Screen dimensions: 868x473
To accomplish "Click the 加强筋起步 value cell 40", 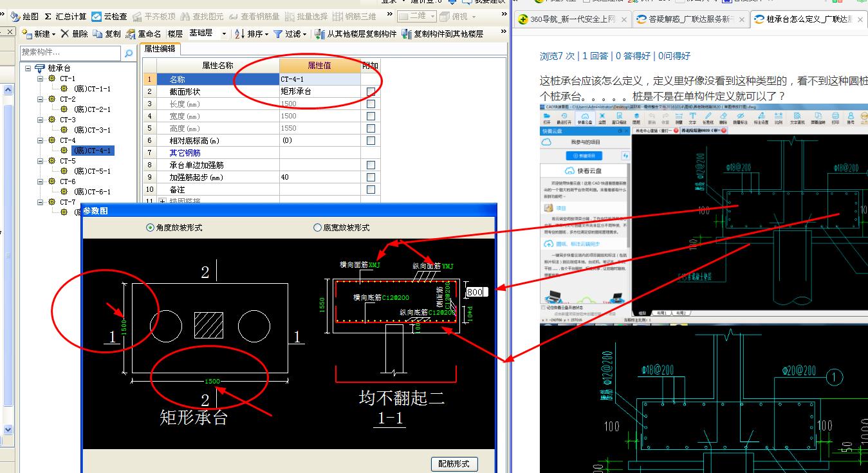I will coord(320,178).
